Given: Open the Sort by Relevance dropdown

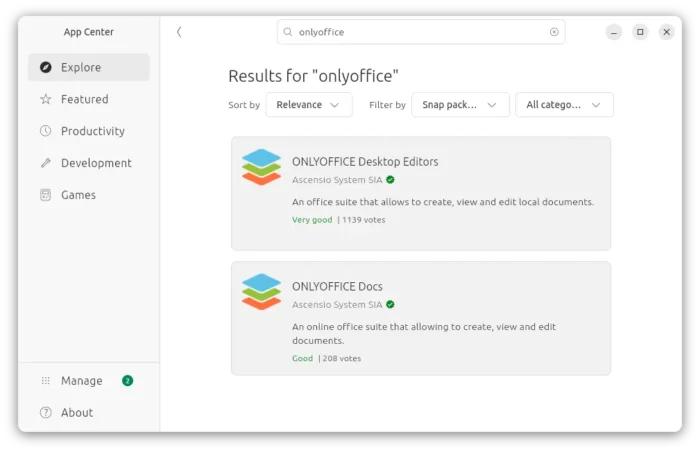Looking at the screenshot, I should (x=309, y=105).
